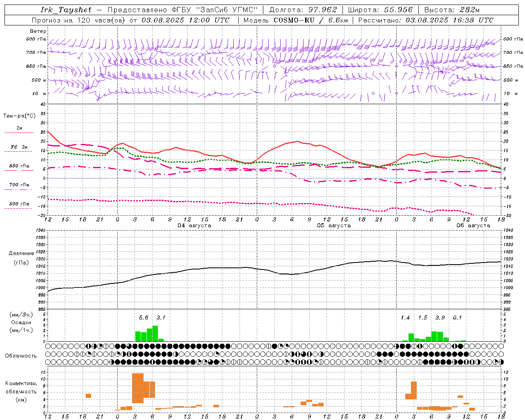Click the 850 гПа temperature legend entry
This screenshot has width=525, height=420.
[x=19, y=166]
